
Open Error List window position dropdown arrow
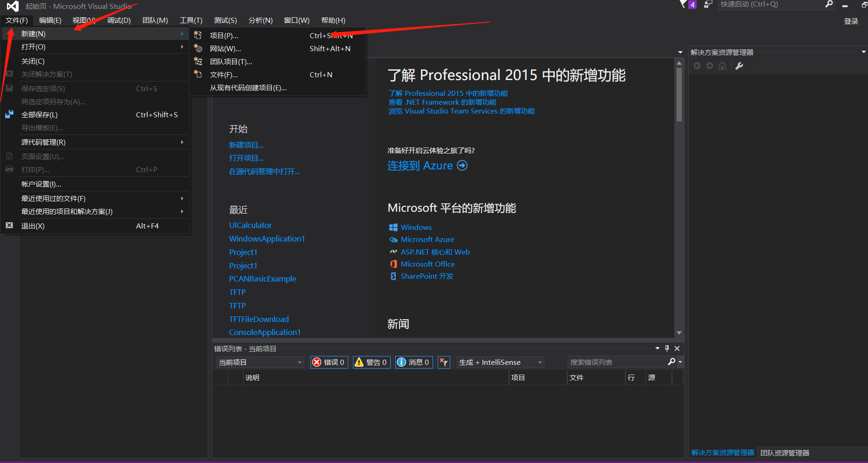click(658, 348)
